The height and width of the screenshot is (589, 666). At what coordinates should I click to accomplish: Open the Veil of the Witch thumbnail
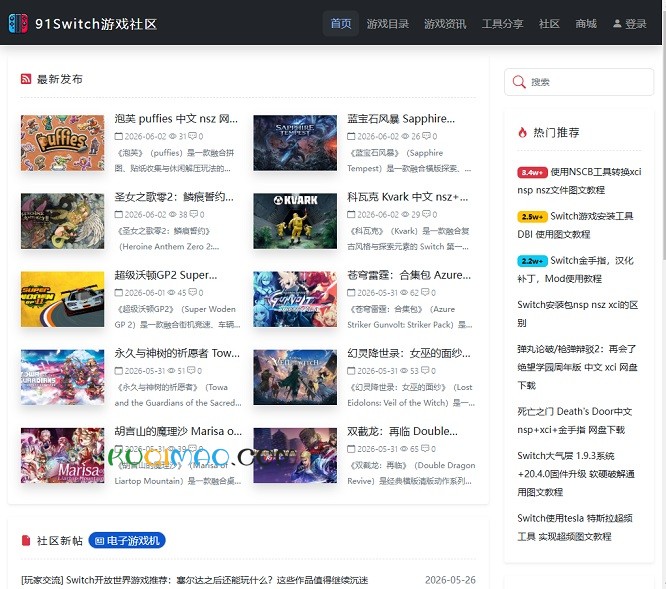pyautogui.click(x=295, y=377)
